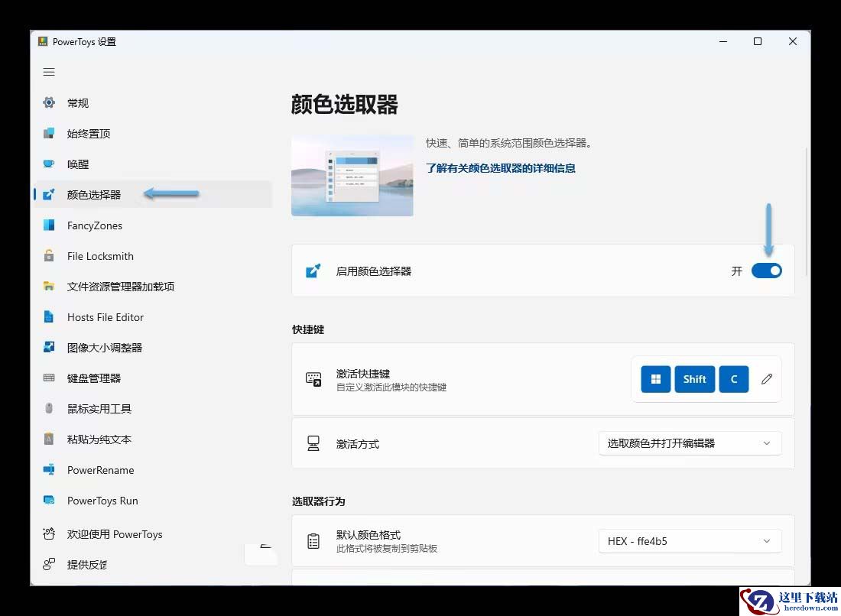Open General (常规) settings page
This screenshot has height=616, width=841.
[153, 102]
